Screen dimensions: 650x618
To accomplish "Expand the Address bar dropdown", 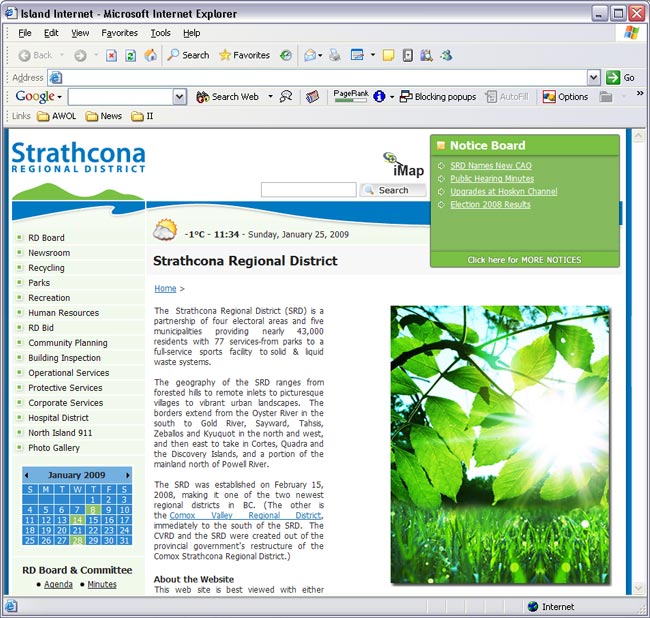I will click(x=594, y=78).
